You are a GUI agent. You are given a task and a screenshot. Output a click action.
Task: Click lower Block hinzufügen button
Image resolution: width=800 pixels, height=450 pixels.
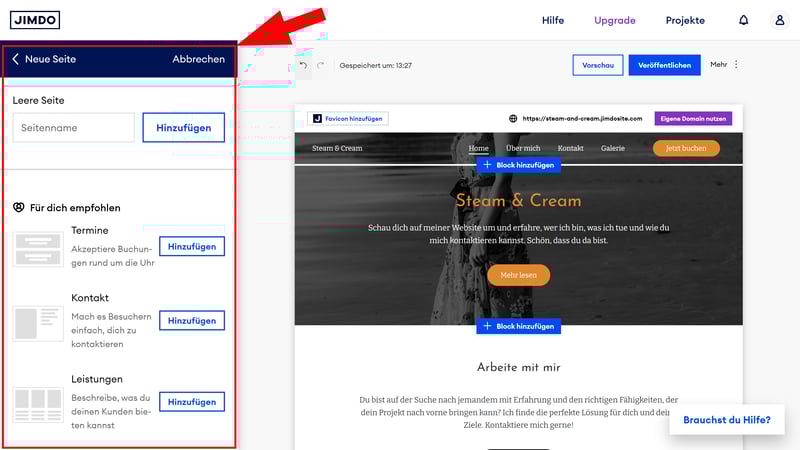pos(518,326)
